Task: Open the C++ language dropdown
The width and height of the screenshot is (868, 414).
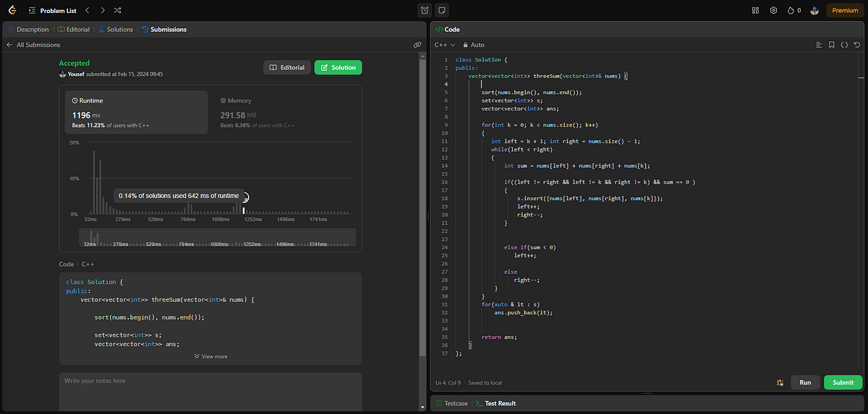Action: click(443, 45)
